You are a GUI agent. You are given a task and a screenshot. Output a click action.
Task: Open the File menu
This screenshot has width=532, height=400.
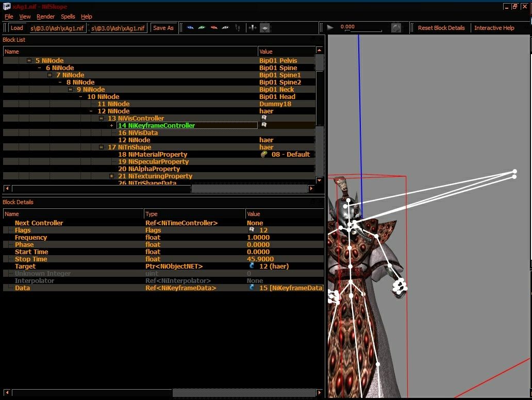click(9, 16)
